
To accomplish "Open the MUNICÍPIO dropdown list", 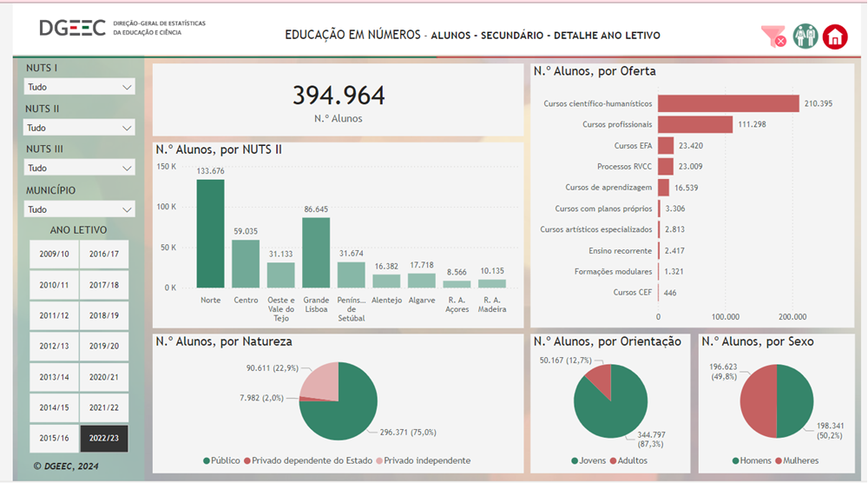I will tap(79, 209).
